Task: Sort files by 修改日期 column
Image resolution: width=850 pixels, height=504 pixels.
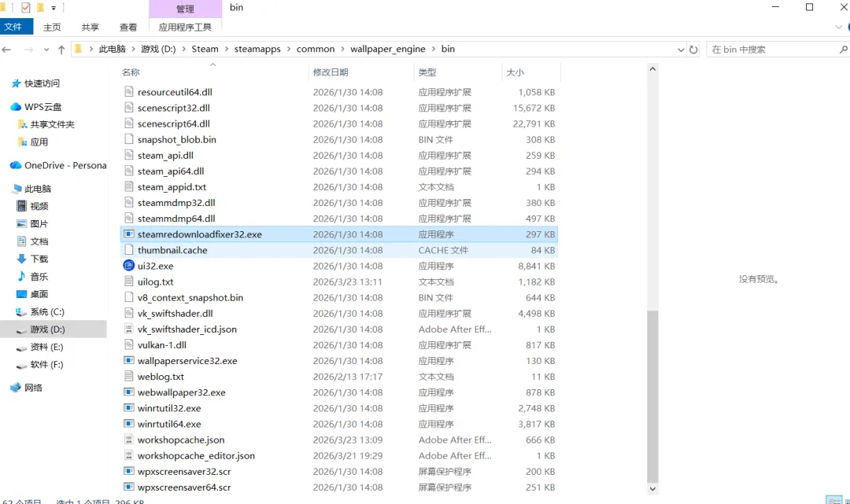Action: point(330,72)
